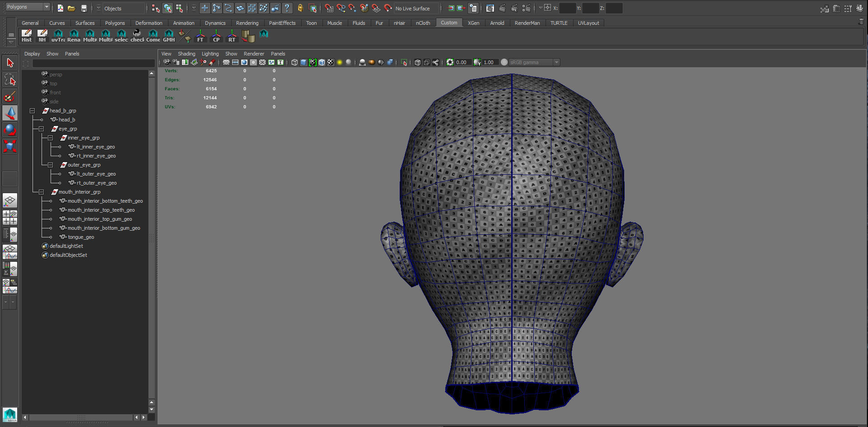Image resolution: width=868 pixels, height=427 pixels.
Task: Select defaultLightSet in the outliner
Action: point(66,246)
